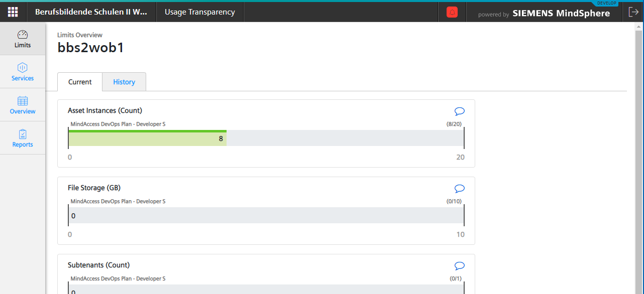Viewport: 644px width, 294px height.
Task: Click the logout icon in header
Action: (633, 12)
